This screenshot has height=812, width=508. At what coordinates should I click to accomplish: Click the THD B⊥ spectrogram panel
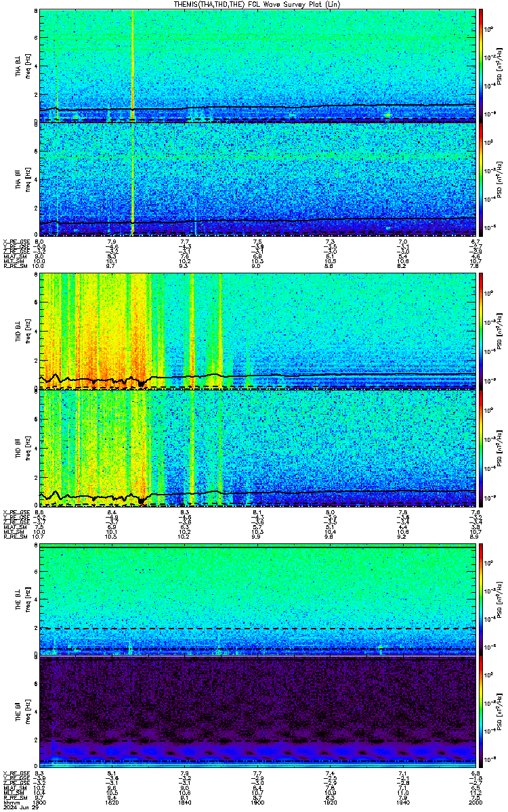point(258,330)
